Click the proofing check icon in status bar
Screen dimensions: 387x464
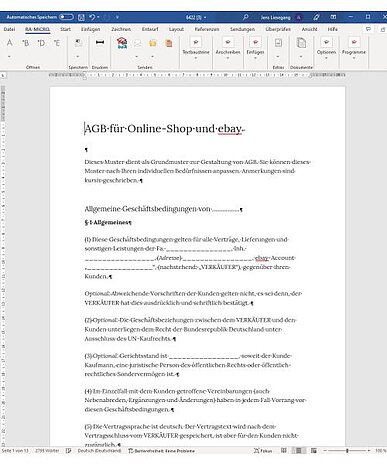click(69, 451)
